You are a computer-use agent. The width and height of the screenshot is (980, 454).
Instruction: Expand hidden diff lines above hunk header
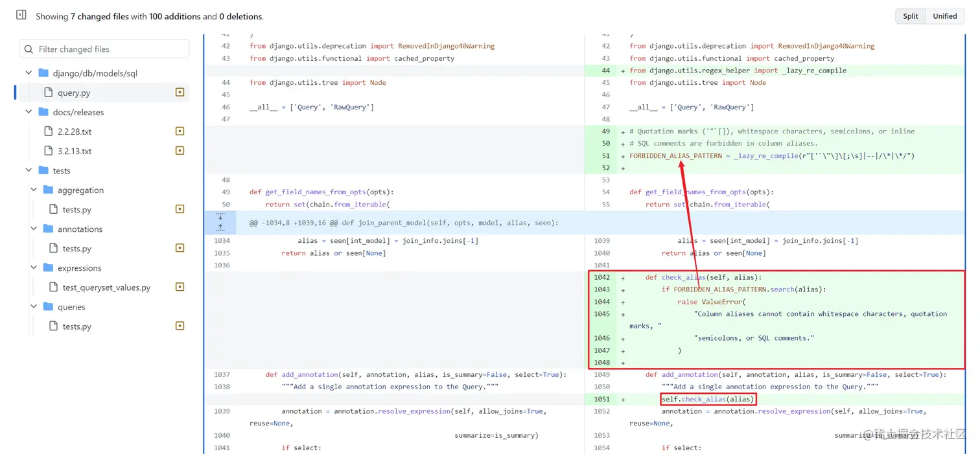pos(220,222)
